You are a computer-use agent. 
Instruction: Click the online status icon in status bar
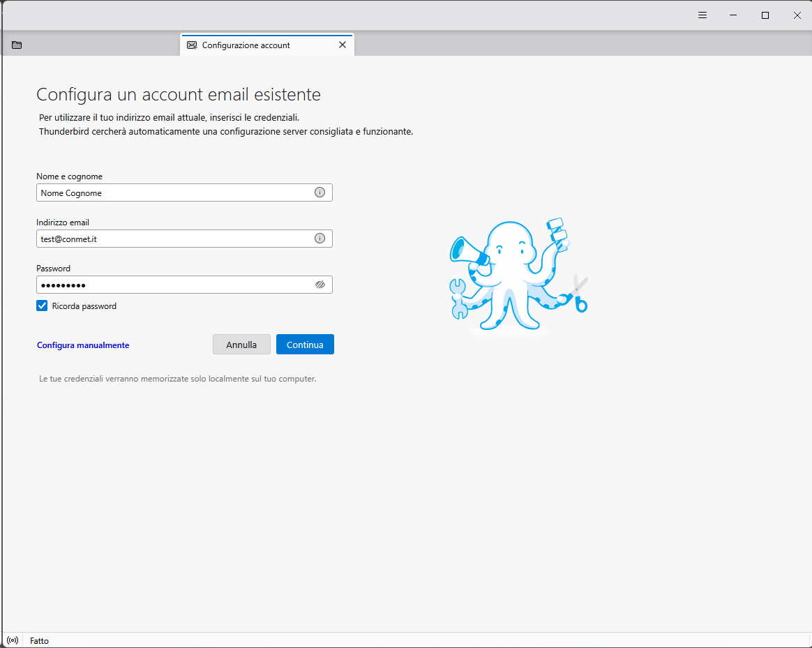[13, 640]
